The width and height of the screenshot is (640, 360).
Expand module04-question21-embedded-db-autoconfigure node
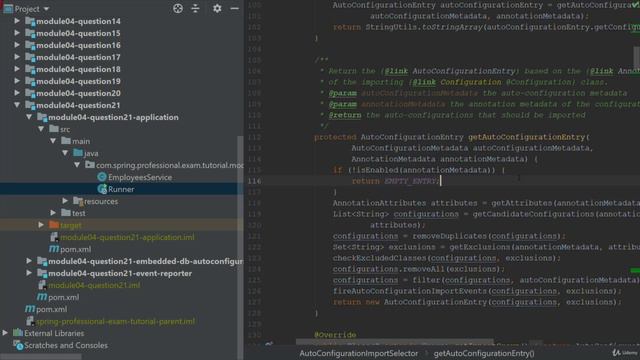pos(29,261)
